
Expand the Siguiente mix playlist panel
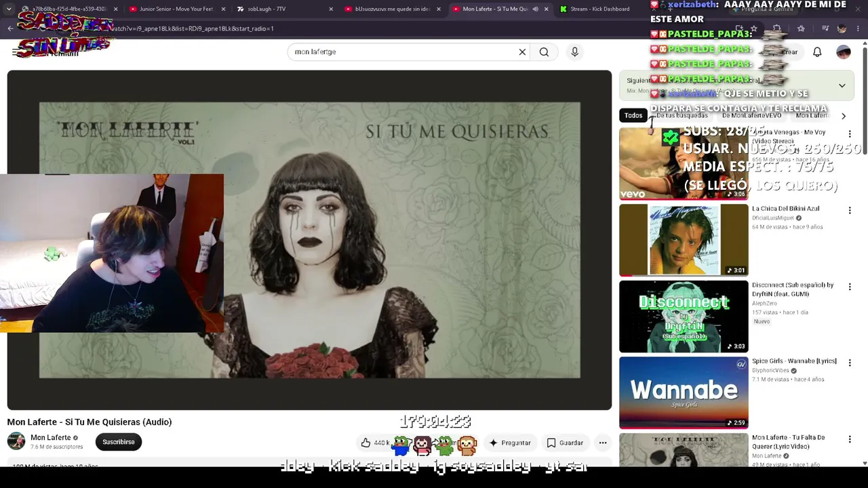[x=842, y=85]
